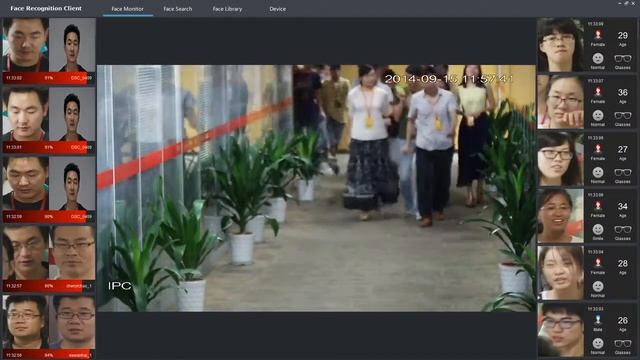The image size is (640, 360).
Task: Open library photo in the 11:33:02 match row
Action: click(x=72, y=45)
